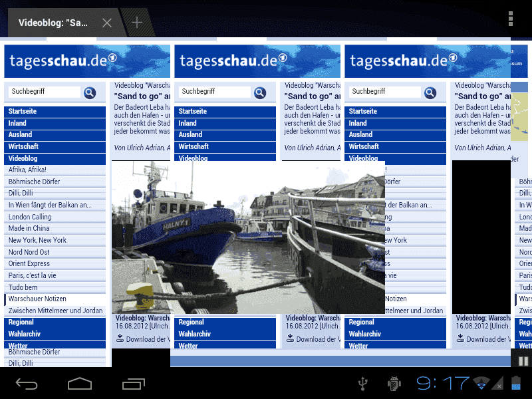Click search magnifier in leftmost page copy
The image size is (532, 399).
click(x=90, y=92)
